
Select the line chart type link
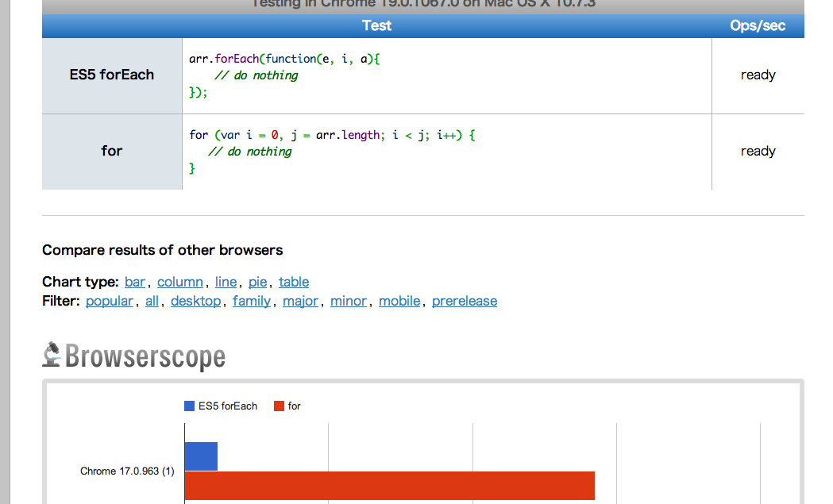[x=226, y=282]
